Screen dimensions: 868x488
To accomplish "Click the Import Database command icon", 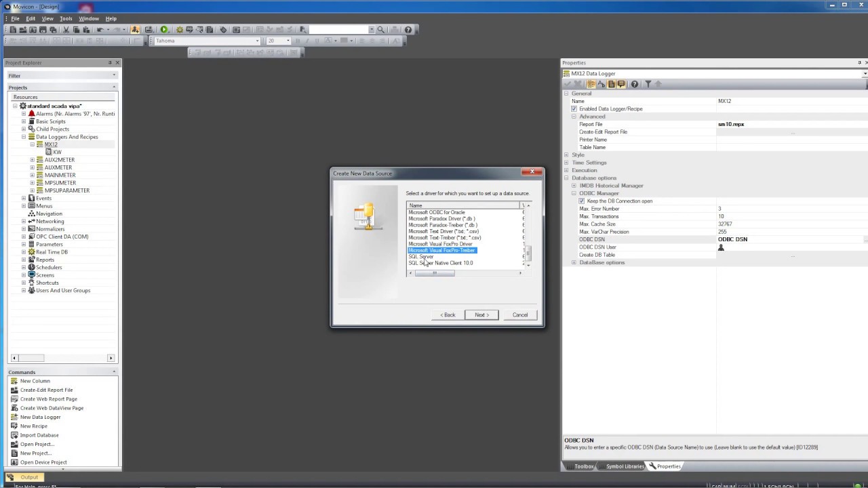I will (13, 435).
